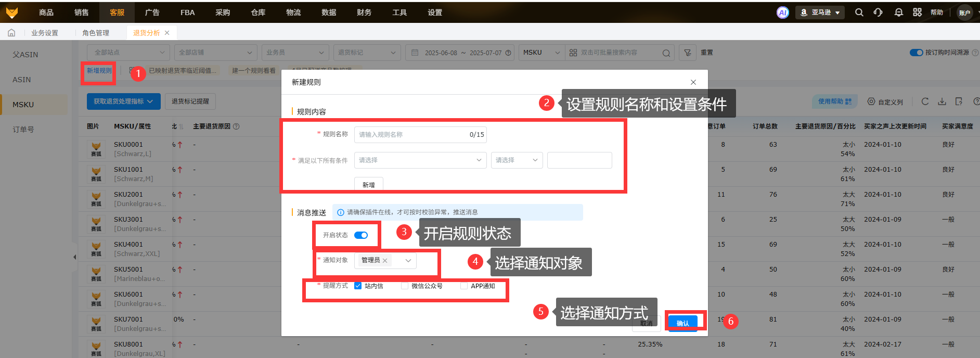Click the 退货标记提醒 button
The height and width of the screenshot is (358, 980).
tap(190, 101)
